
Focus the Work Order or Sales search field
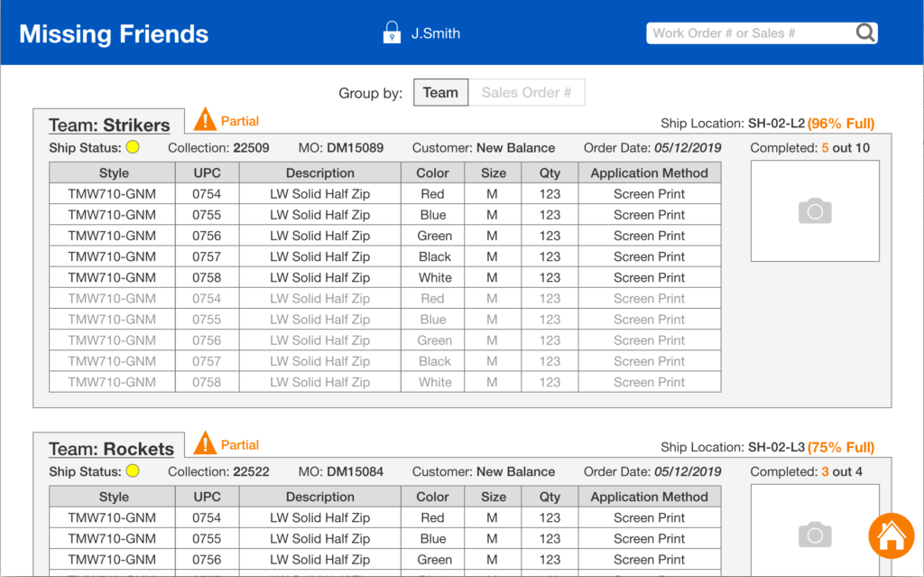(749, 33)
